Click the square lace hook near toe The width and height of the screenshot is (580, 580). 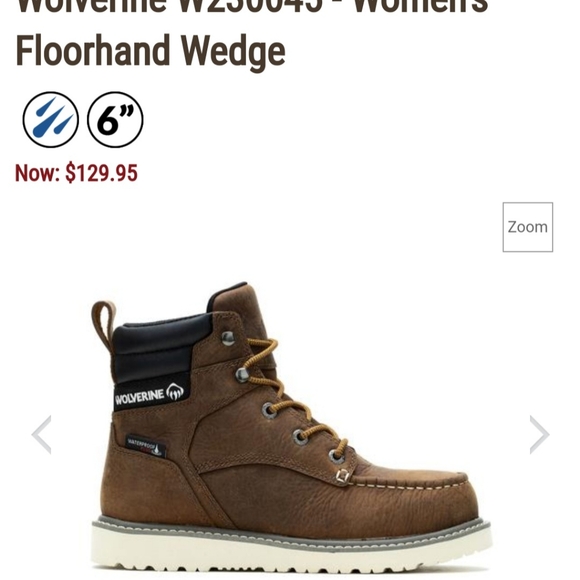[x=343, y=476]
